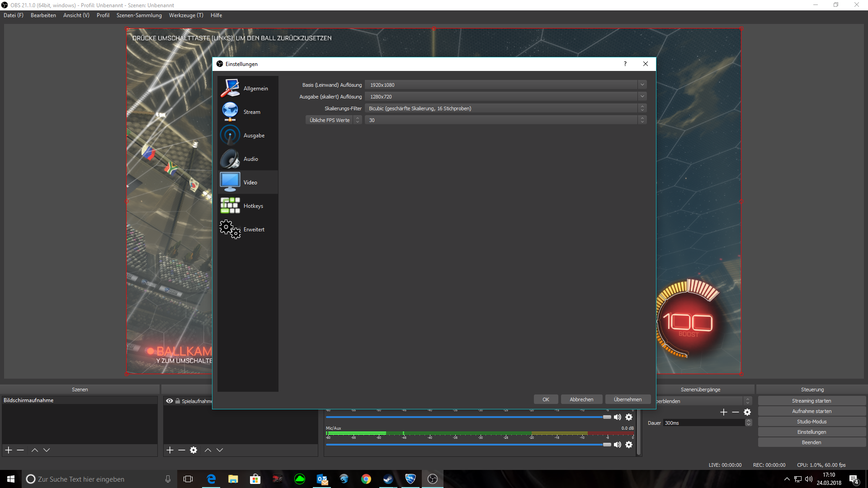Mute the Mic/Aux speaker icon
The height and width of the screenshot is (488, 868).
[x=618, y=445]
